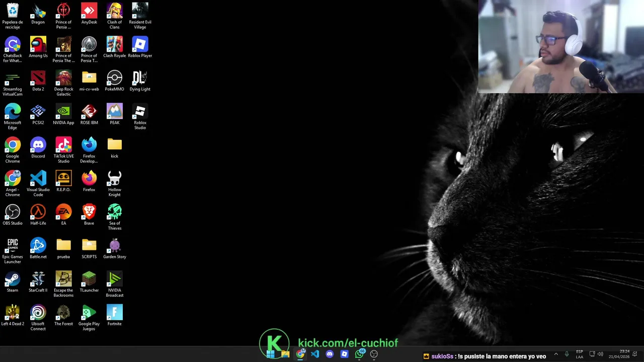The width and height of the screenshot is (644, 362).
Task: Select the Deep Rock Galactic icon
Action: 63,83
